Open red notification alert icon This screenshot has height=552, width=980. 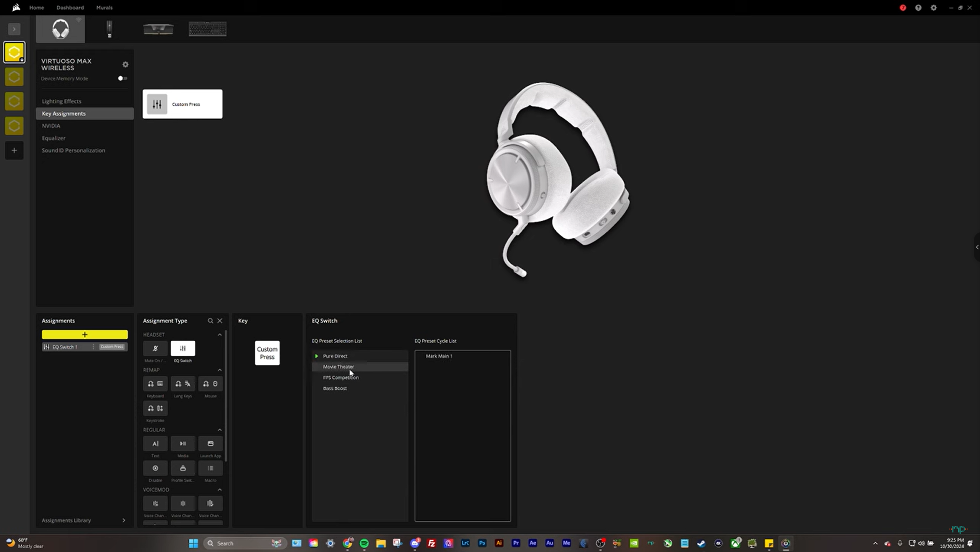click(x=903, y=8)
